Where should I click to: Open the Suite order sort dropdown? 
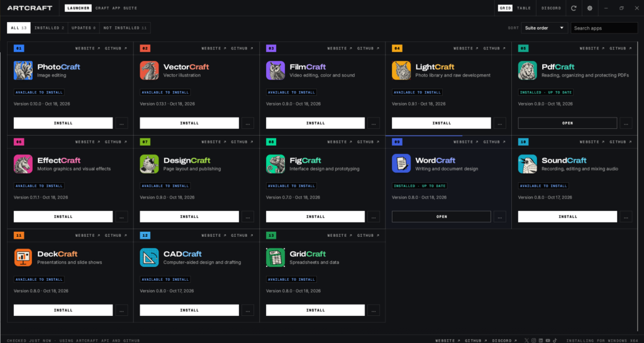coord(544,28)
